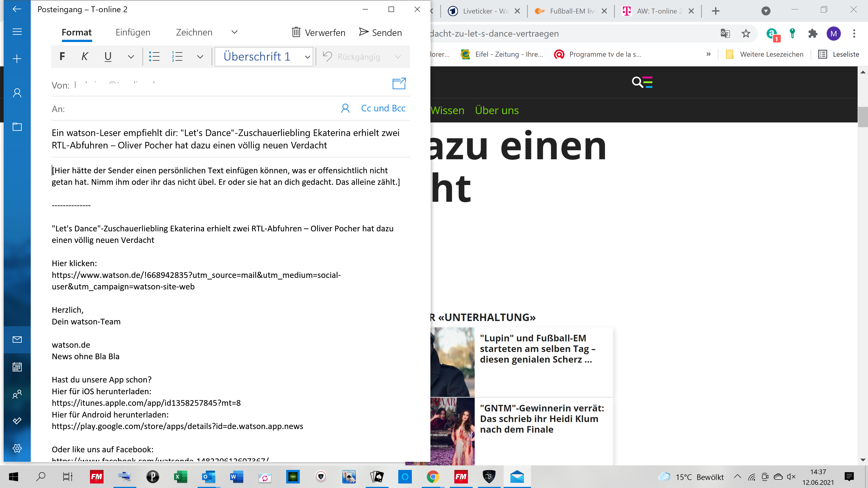Screen dimensions: 868x488
Task: Open Programme tv de la s... bookmark
Action: point(598,54)
